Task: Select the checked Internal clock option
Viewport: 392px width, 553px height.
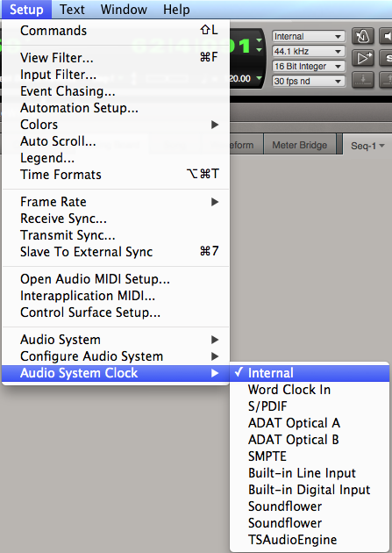Action: pyautogui.click(x=310, y=373)
